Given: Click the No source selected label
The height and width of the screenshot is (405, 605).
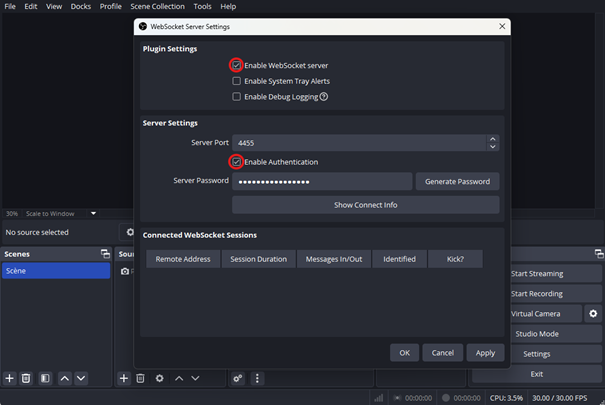Looking at the screenshot, I should 37,232.
